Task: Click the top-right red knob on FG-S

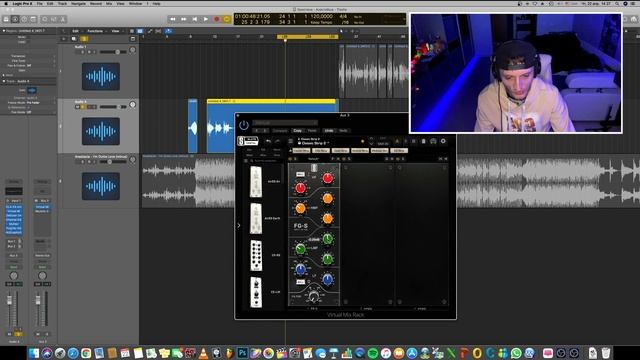Action: pyautogui.click(x=327, y=178)
